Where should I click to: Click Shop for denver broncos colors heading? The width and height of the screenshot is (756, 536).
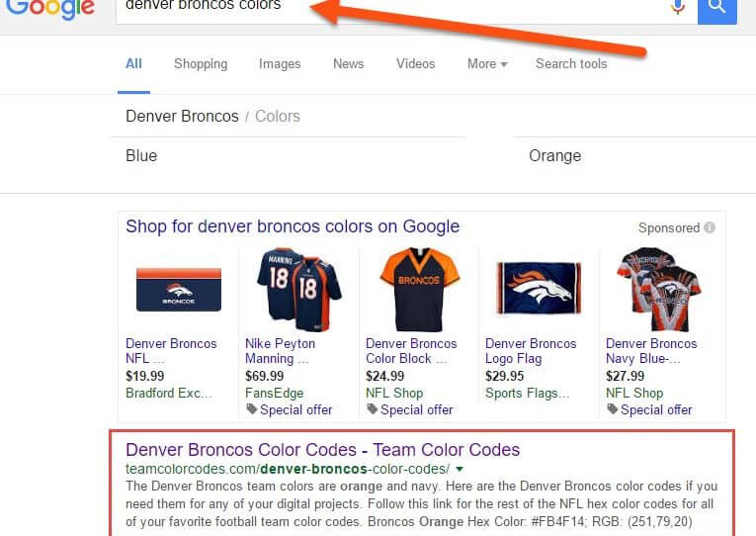pos(293,226)
